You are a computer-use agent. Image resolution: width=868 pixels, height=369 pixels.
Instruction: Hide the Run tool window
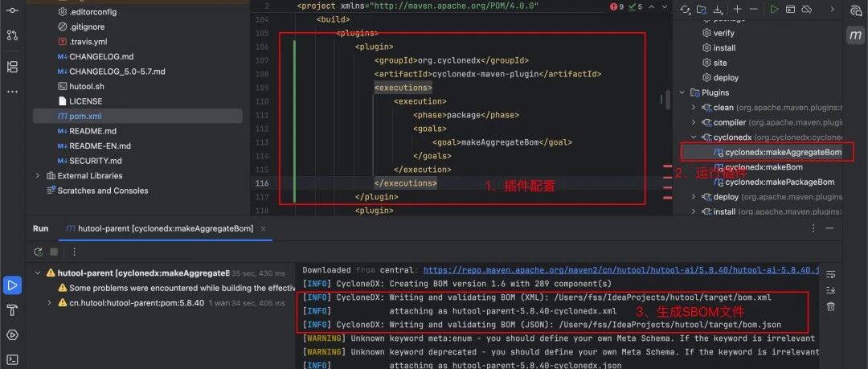coord(829,228)
